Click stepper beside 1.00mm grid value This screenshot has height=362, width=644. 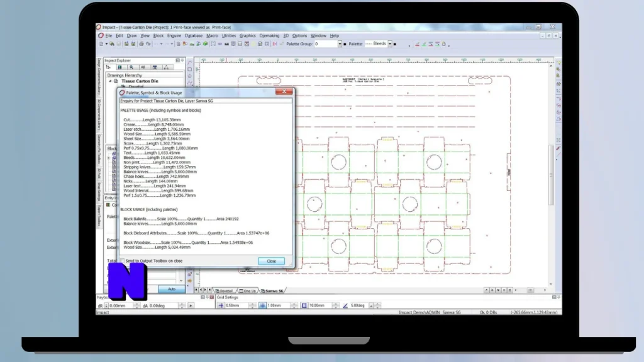pyautogui.click(x=294, y=305)
